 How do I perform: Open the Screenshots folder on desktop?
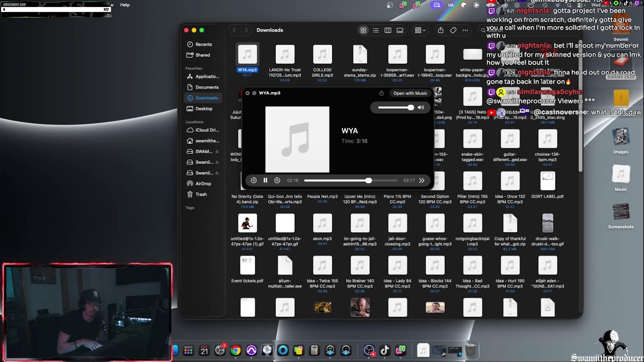pyautogui.click(x=621, y=216)
